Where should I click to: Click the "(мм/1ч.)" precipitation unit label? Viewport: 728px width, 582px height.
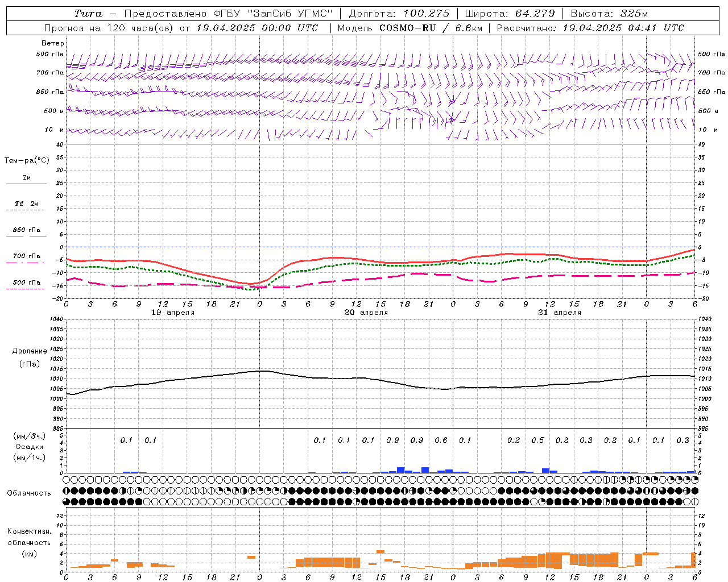click(x=30, y=458)
